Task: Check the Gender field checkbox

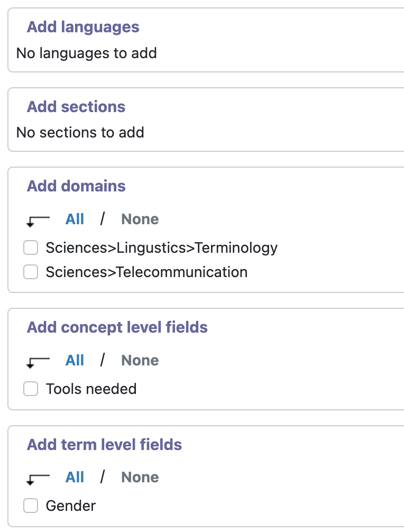Action: (31, 506)
